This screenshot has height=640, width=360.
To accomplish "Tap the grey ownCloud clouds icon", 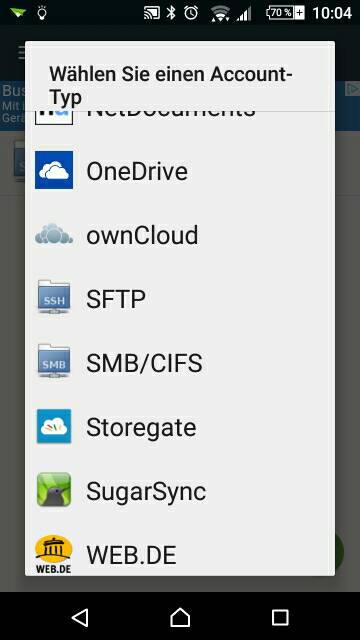I will tap(54, 234).
